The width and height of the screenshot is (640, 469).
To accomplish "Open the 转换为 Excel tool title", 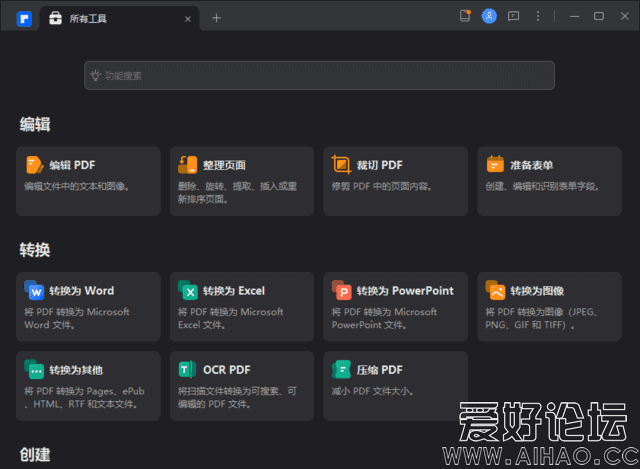I will coord(234,291).
